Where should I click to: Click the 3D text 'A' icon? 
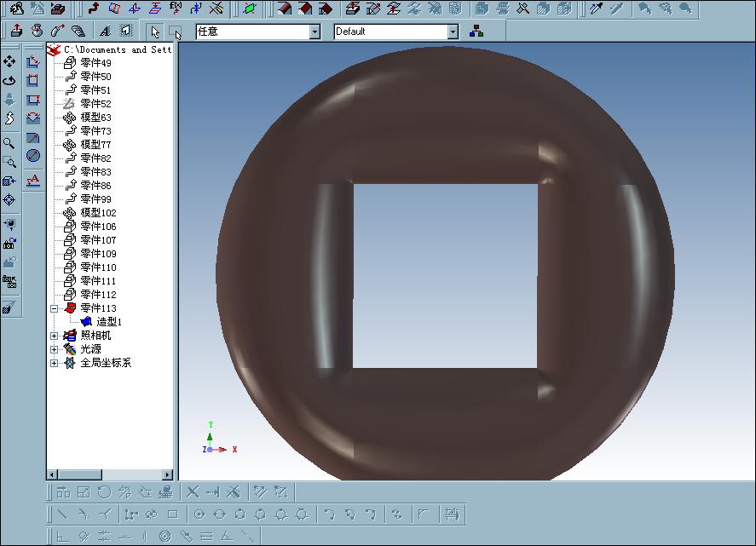tap(105, 31)
